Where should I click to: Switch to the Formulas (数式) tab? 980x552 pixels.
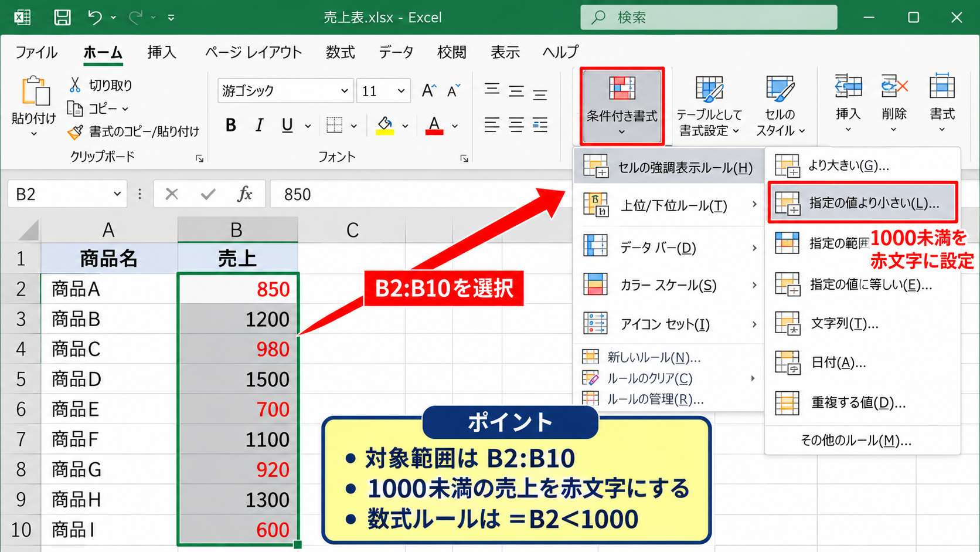tap(341, 52)
